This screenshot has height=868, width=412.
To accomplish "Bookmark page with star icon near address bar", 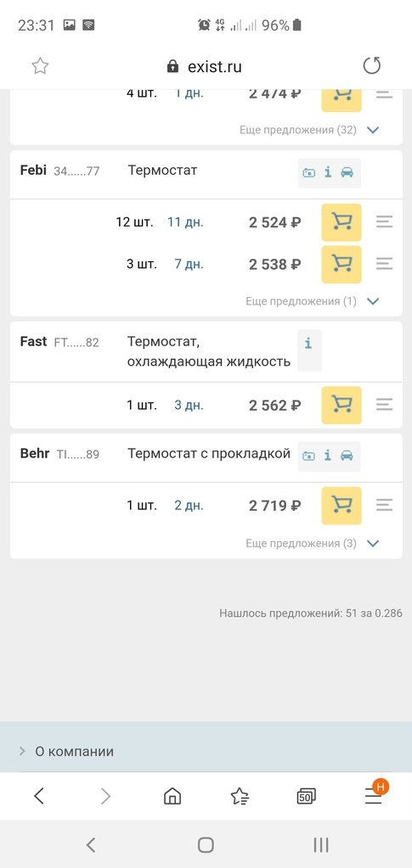I will [40, 66].
